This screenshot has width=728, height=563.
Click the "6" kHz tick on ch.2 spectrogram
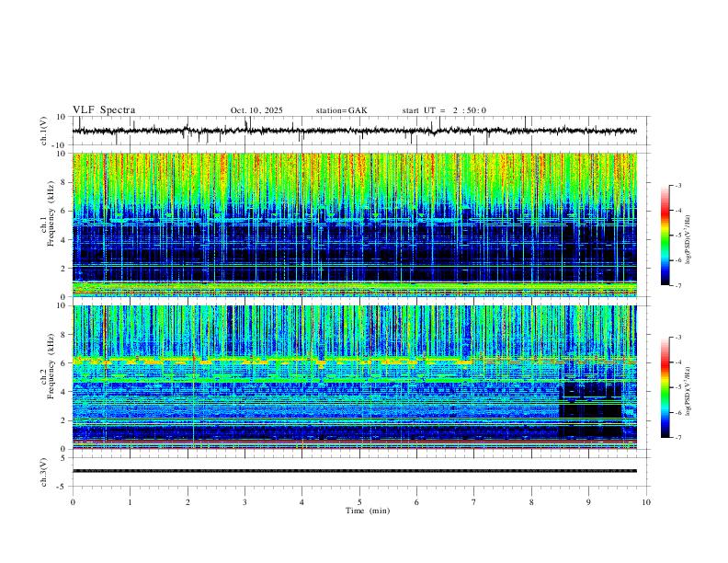(x=64, y=363)
